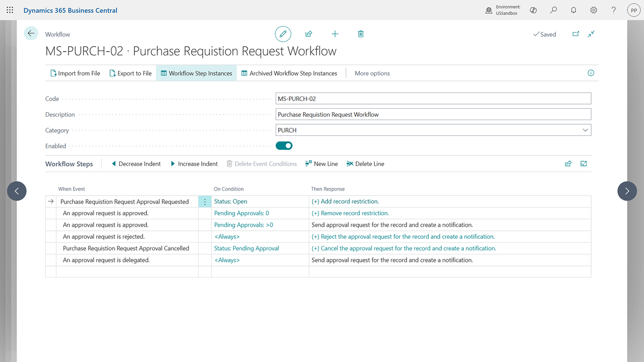The width and height of the screenshot is (644, 362).
Task: Open the notifications bell icon
Action: (573, 10)
